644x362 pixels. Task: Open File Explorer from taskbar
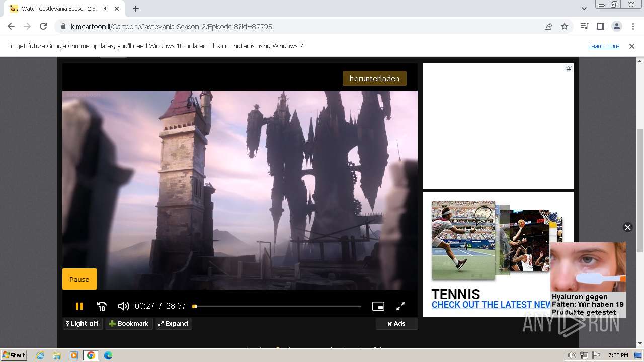(x=57, y=355)
